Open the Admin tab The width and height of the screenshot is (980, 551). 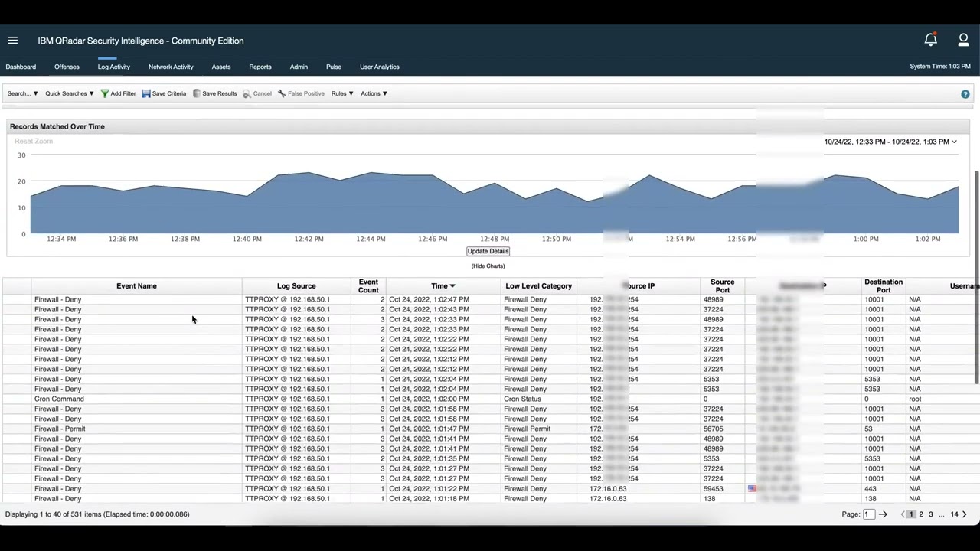[x=299, y=67]
